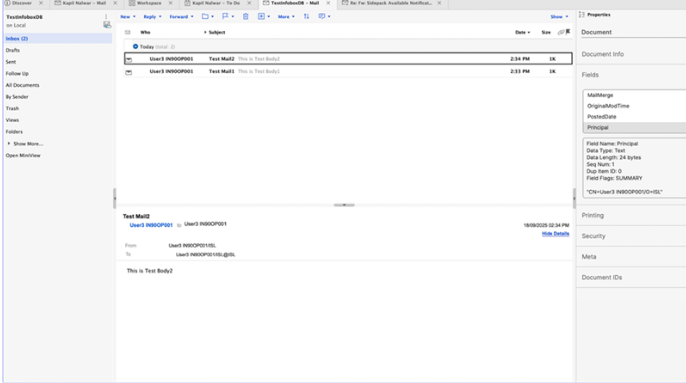Sort messages by the Date column
The image size is (686, 383).
[522, 32]
